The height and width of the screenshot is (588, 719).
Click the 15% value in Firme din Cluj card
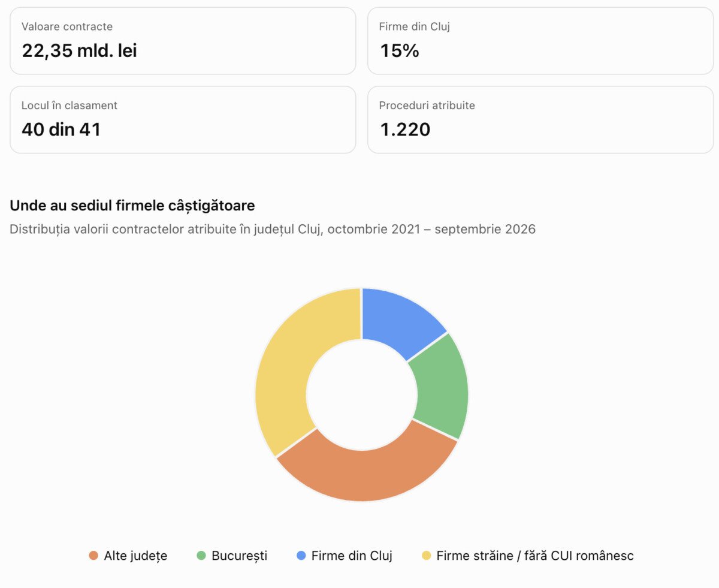pyautogui.click(x=399, y=51)
